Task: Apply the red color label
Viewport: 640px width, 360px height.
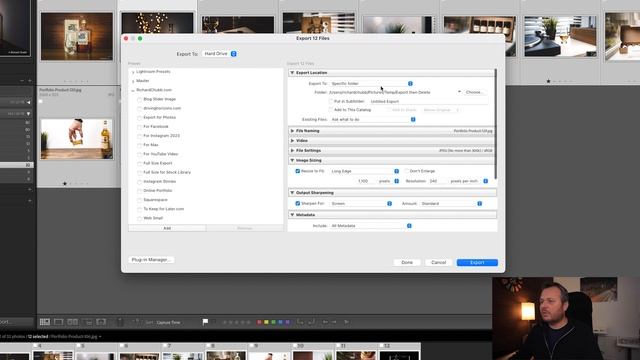Action: (x=259, y=322)
